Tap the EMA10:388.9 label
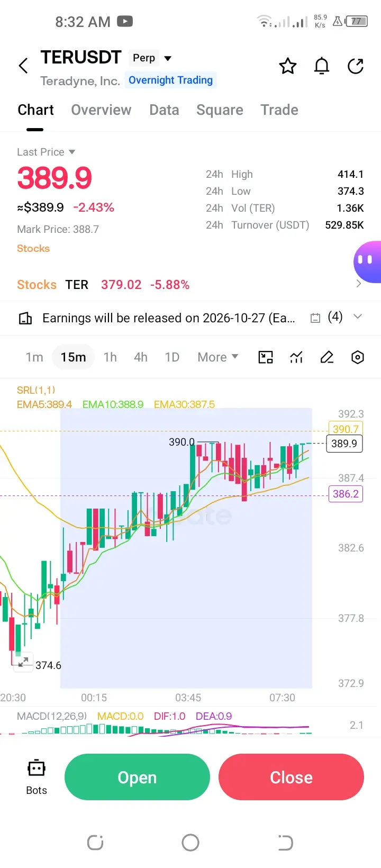 click(x=113, y=404)
